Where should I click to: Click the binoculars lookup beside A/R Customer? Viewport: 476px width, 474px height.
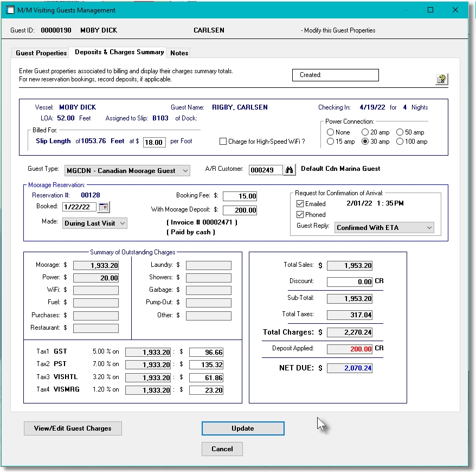[291, 170]
